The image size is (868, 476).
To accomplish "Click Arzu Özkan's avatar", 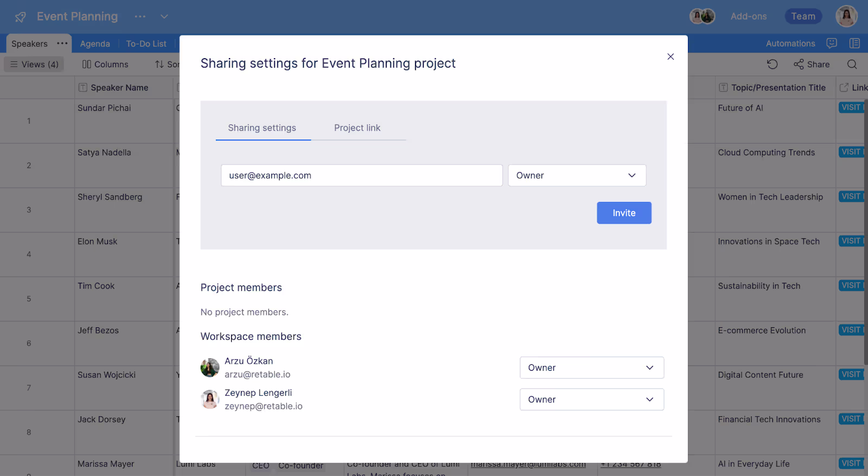I will 209,367.
